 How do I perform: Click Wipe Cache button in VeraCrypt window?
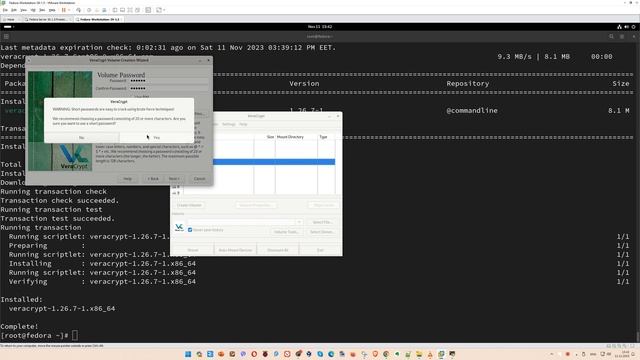pos(323,205)
